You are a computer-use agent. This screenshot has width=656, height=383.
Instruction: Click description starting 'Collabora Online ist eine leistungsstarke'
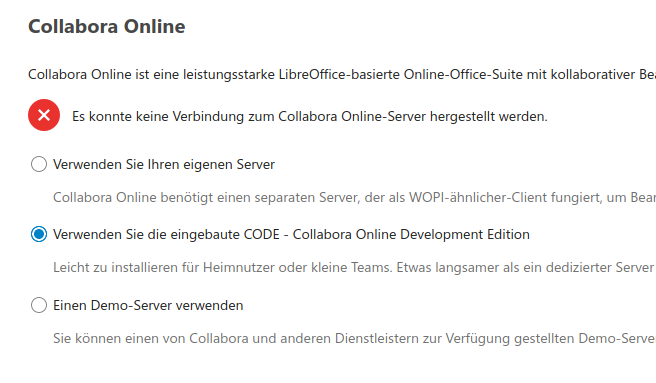point(342,75)
